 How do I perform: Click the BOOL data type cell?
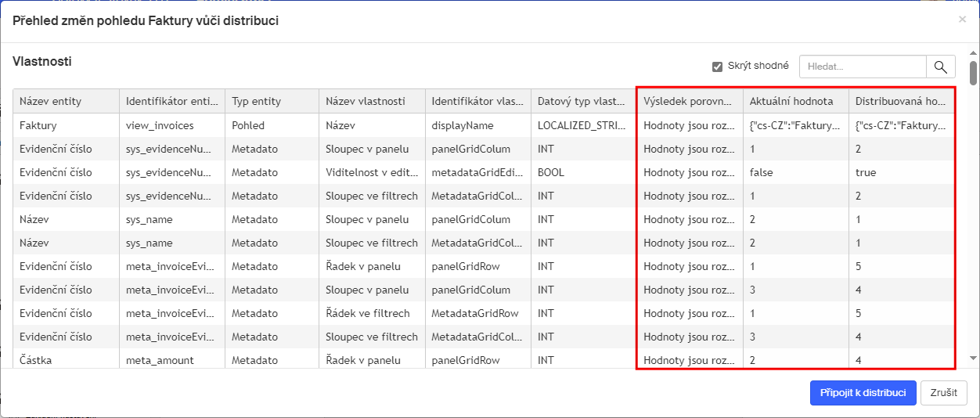coord(584,172)
